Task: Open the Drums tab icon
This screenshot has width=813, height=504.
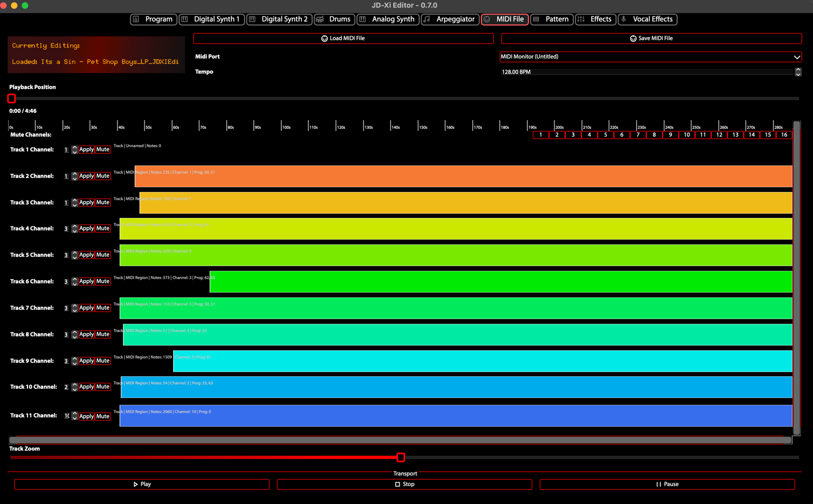Action: tap(320, 19)
